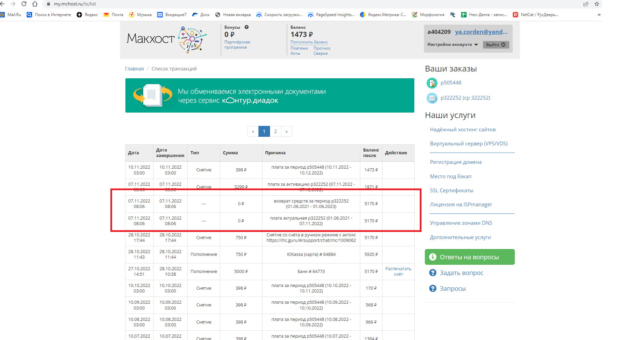Open the Входящие7 bookmark

pyautogui.click(x=172, y=15)
